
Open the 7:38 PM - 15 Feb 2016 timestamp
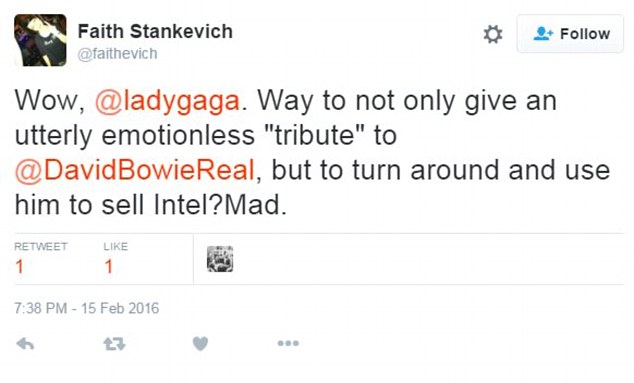87,308
